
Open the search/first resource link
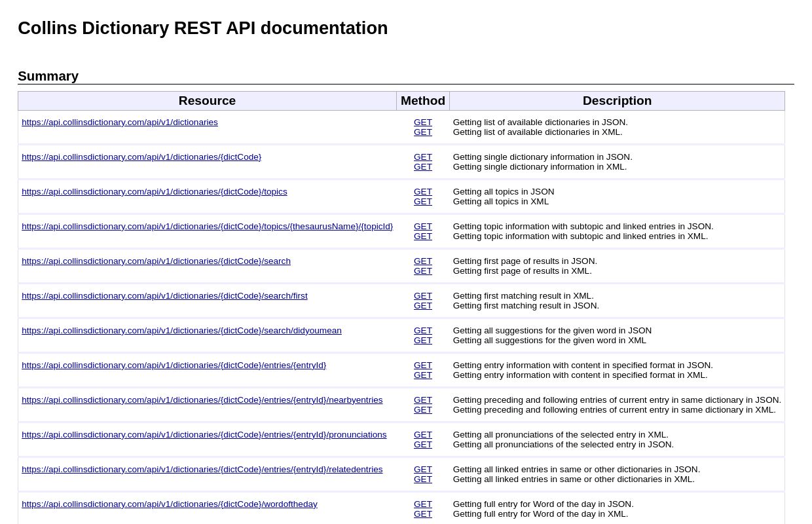click(x=164, y=296)
